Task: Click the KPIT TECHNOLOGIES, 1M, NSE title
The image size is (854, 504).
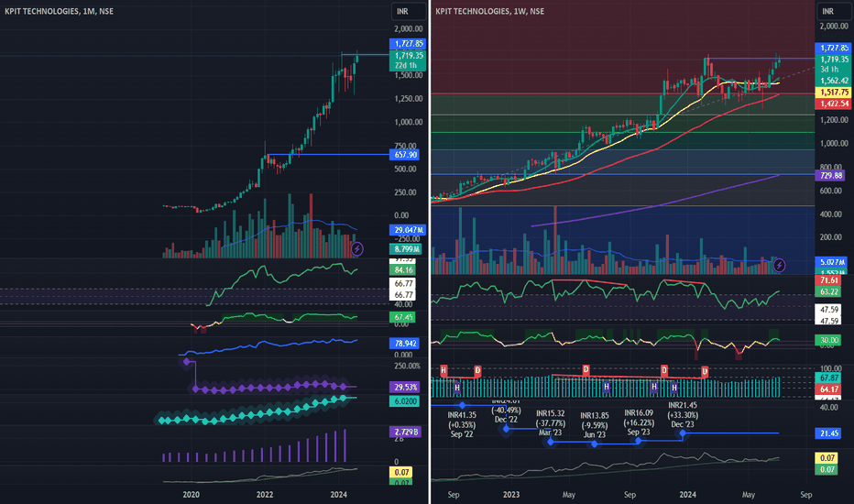Action: click(x=59, y=11)
